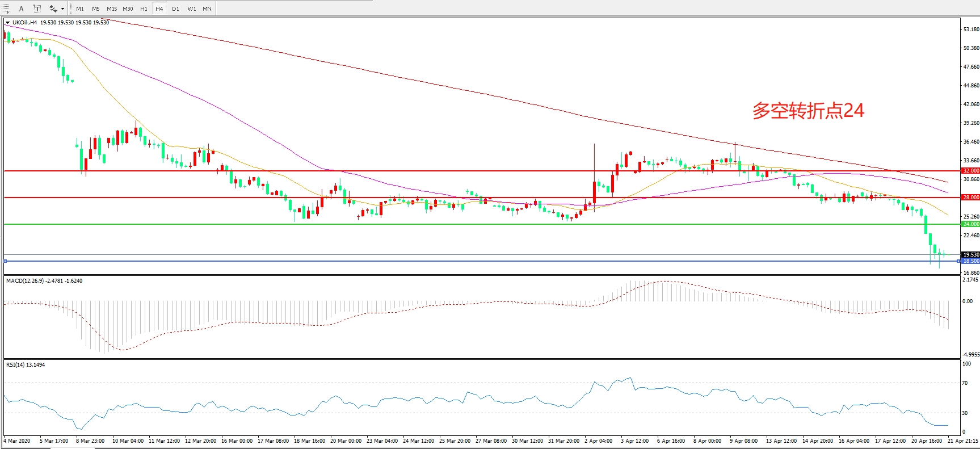Change to W1 weekly timeframe
Image resolution: width=980 pixels, height=449 pixels.
tap(192, 9)
